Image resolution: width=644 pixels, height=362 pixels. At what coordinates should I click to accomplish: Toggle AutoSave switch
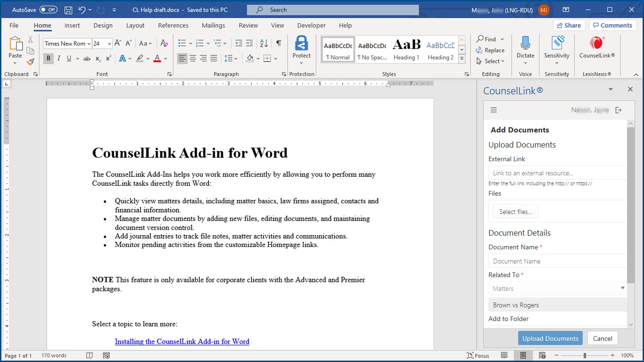tap(49, 9)
